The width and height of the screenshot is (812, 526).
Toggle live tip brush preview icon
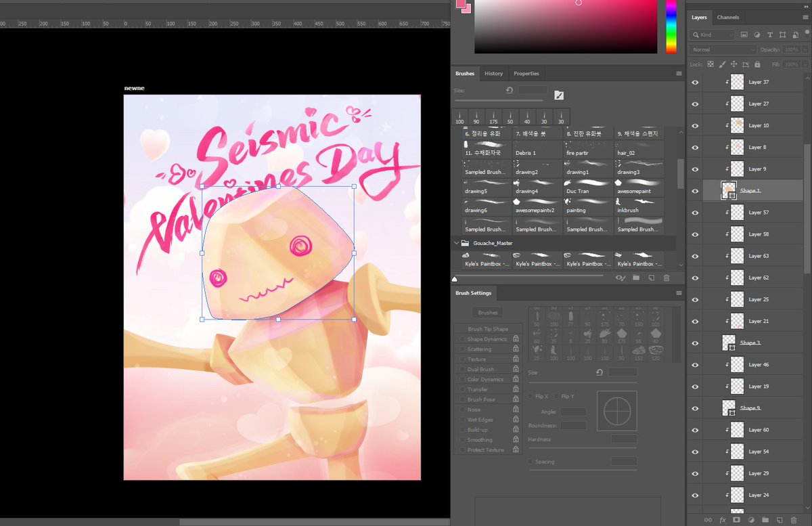621,278
